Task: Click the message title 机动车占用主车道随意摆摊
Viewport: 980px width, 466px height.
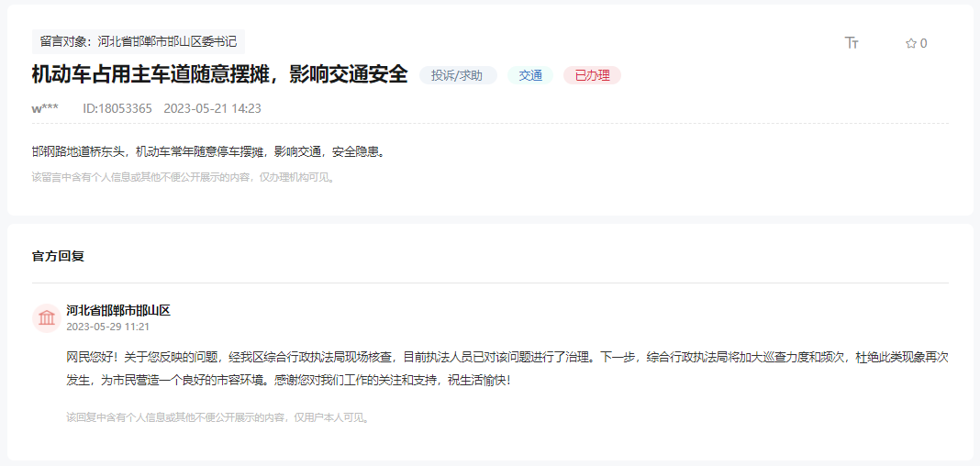Action: click(219, 74)
